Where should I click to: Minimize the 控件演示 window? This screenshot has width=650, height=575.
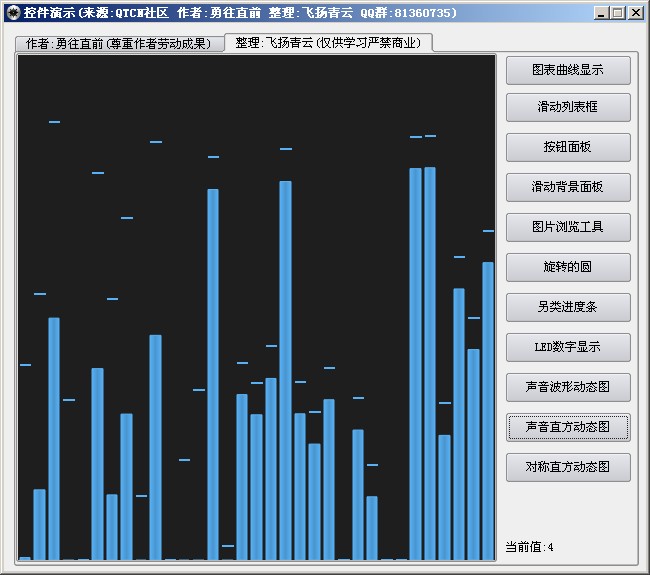click(x=601, y=13)
